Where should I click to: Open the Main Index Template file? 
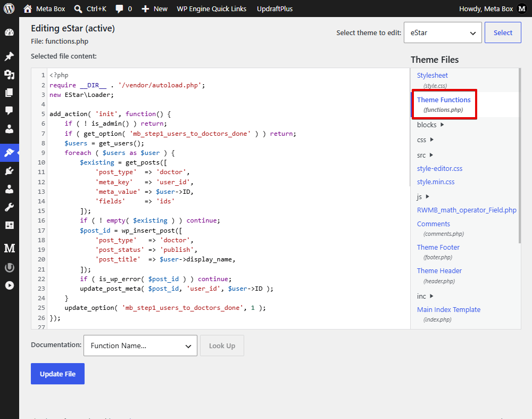coord(449,310)
